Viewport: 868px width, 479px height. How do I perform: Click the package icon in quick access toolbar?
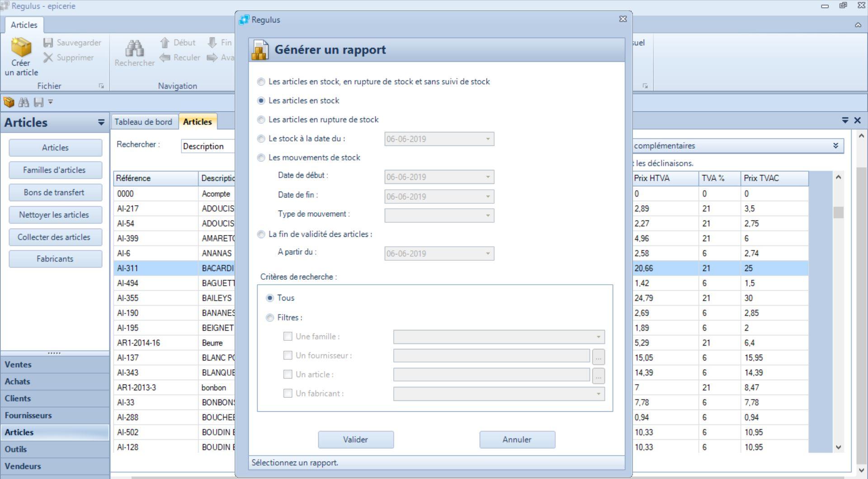coord(9,102)
